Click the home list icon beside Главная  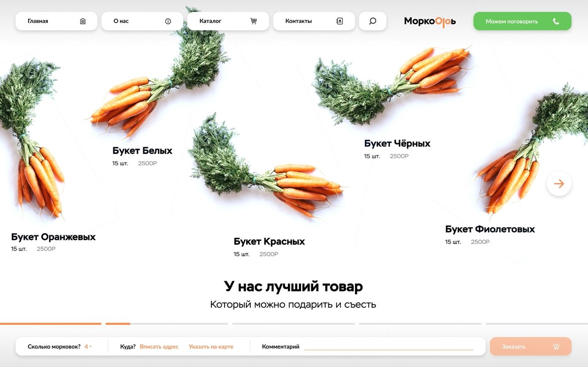click(x=83, y=21)
